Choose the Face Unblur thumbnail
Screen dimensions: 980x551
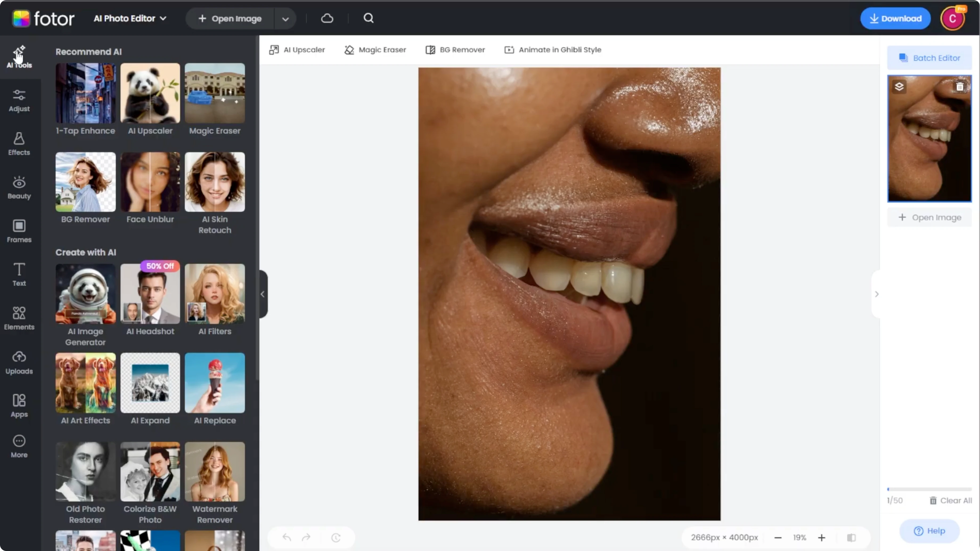150,182
